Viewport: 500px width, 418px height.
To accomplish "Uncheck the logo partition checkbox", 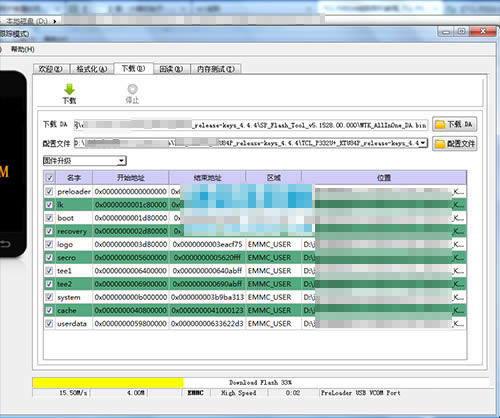I will coord(49,244).
